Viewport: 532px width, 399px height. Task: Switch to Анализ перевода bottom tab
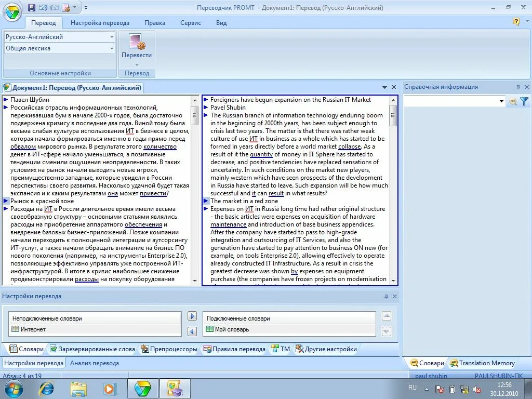coord(95,363)
